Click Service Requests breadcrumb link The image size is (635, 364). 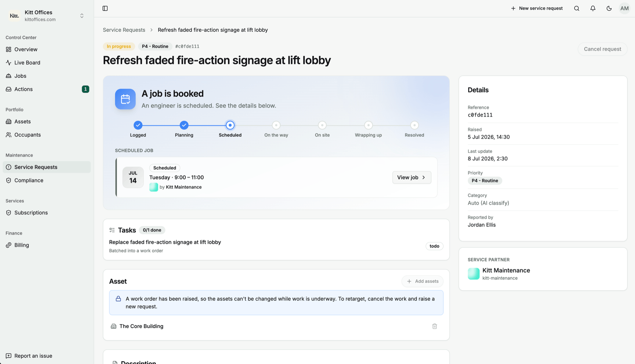(124, 30)
